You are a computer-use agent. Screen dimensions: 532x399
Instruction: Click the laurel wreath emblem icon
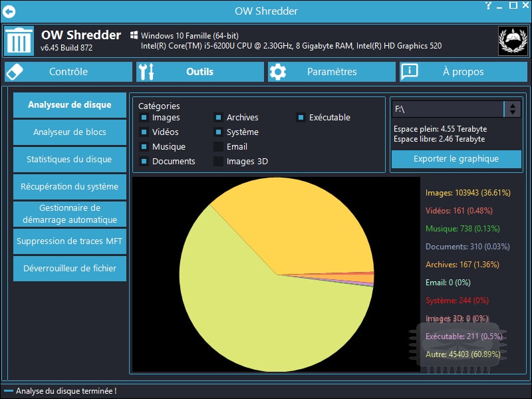513,41
